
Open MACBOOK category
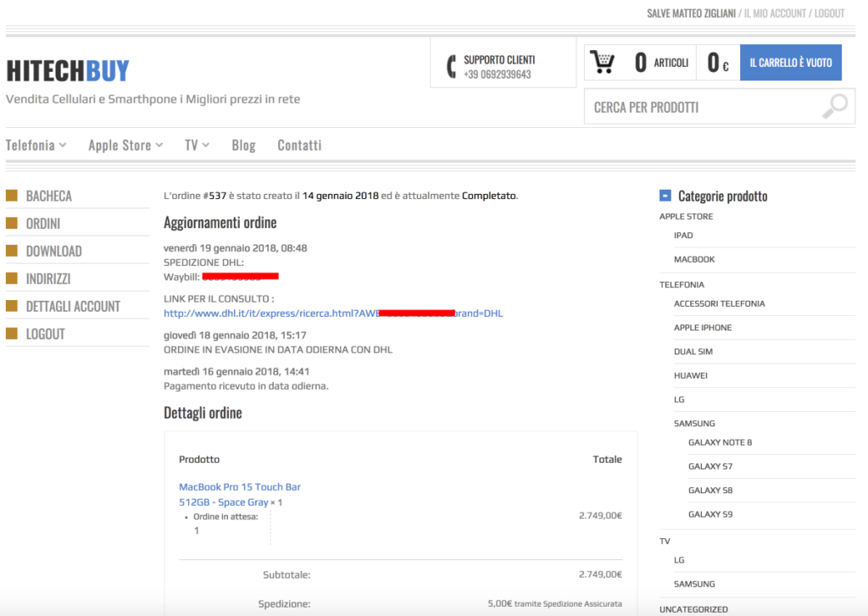694,259
